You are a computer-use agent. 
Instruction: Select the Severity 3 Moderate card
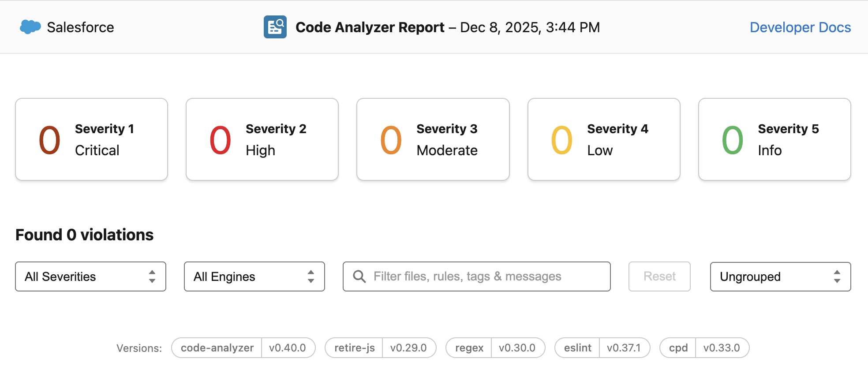[433, 139]
